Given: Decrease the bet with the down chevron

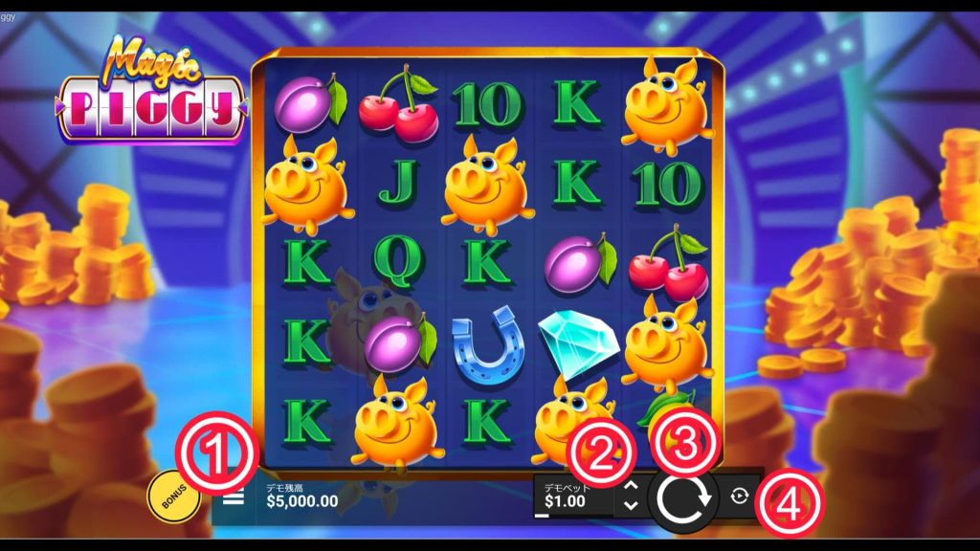Looking at the screenshot, I should coord(632,505).
